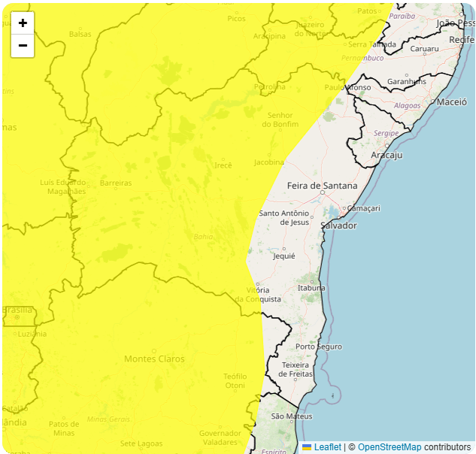Click the Barreiras city label
The width and height of the screenshot is (476, 454).
pyautogui.click(x=116, y=183)
